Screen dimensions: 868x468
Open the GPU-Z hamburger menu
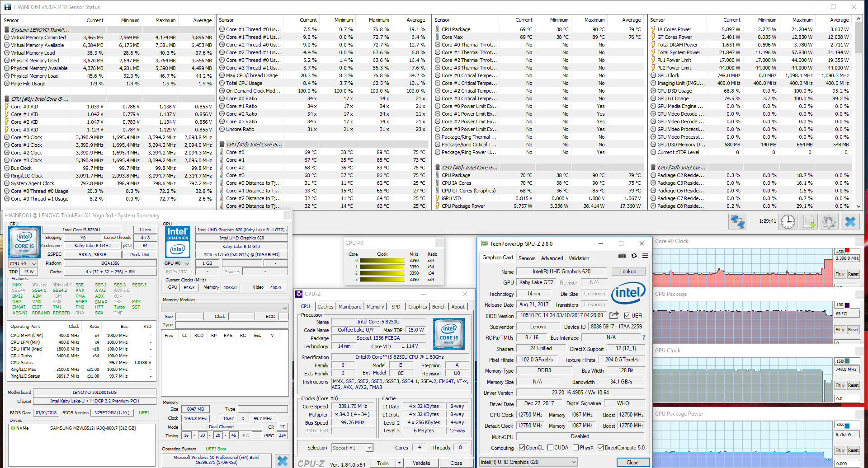pos(645,256)
